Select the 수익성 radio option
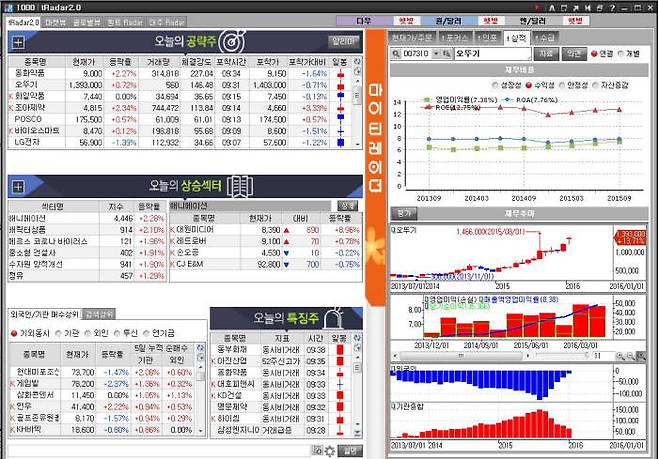This screenshot has height=459, width=658. (x=529, y=85)
